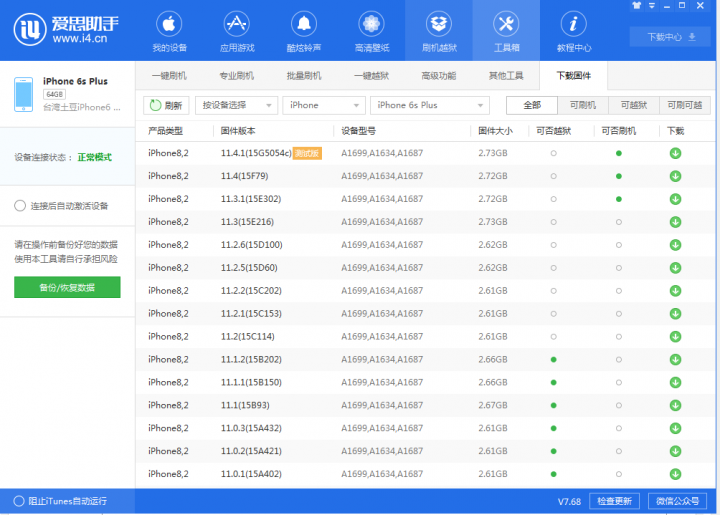Download firmware 11.3.1(15E302)
This screenshot has height=515, width=720.
pos(675,199)
